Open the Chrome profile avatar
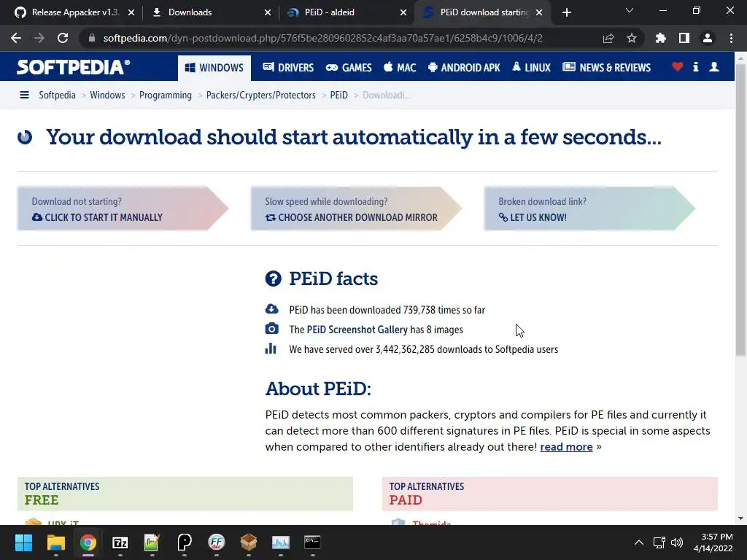This screenshot has height=560, width=747. pyautogui.click(x=708, y=38)
